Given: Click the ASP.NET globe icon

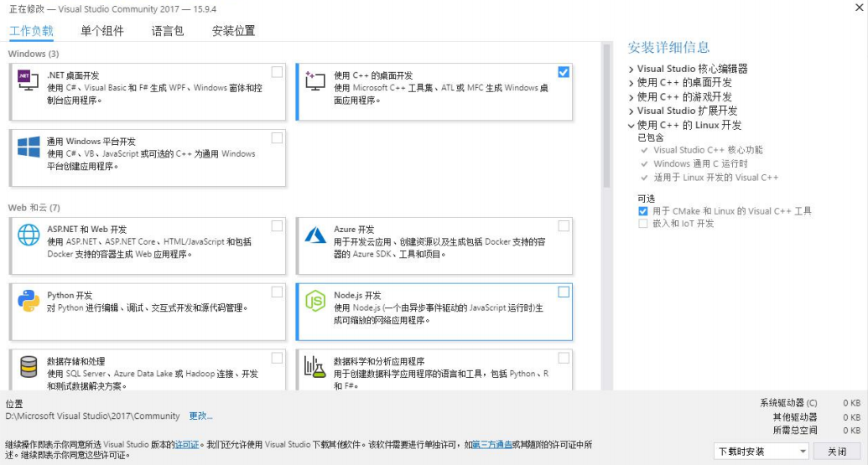Looking at the screenshot, I should (29, 235).
